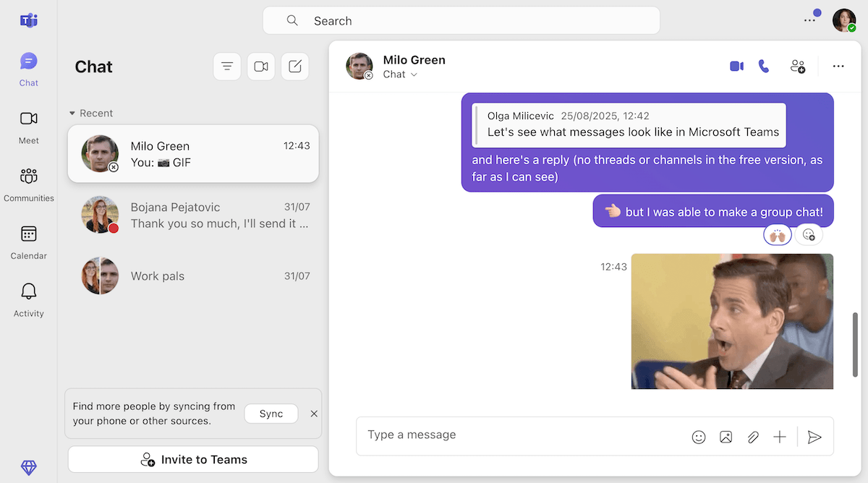868x483 pixels.
Task: Open the Work pals group chat
Action: (x=193, y=275)
